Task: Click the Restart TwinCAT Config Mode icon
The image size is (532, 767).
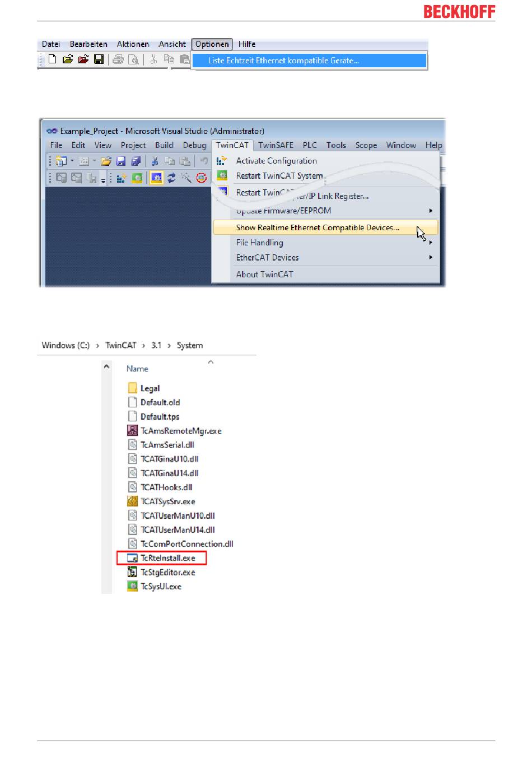Action: point(156,178)
